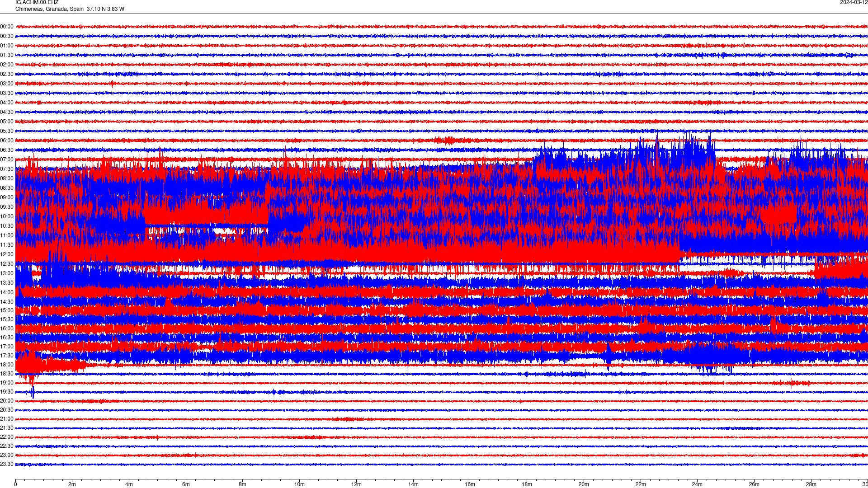Click the 26m tick on time axis
The width and height of the screenshot is (868, 488).
point(754,484)
